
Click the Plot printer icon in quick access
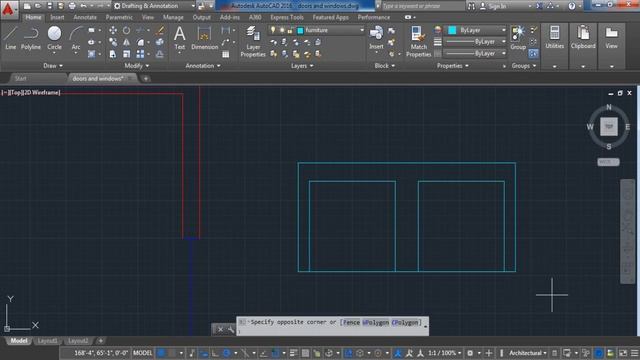72,6
